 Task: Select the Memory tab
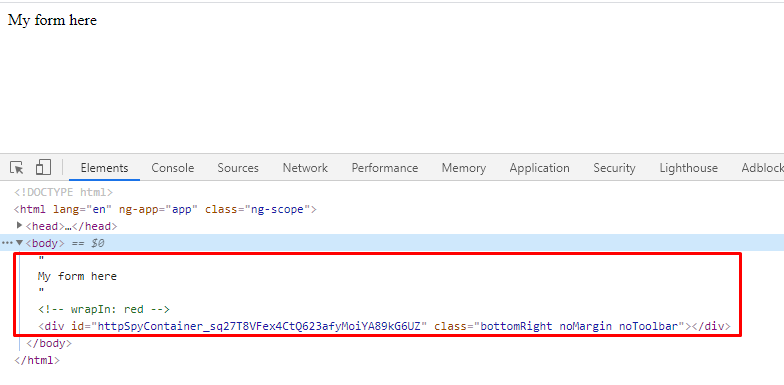tap(464, 168)
